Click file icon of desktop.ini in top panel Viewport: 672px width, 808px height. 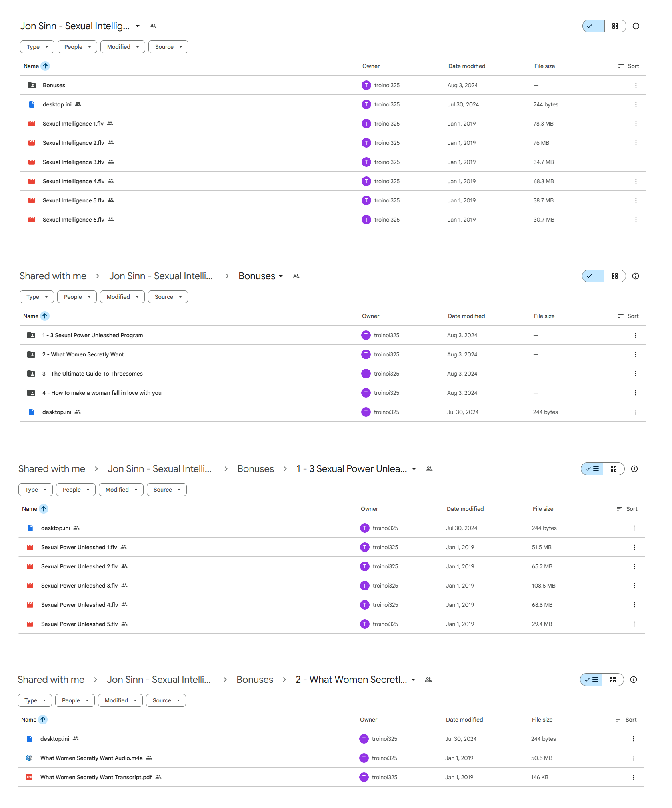point(32,104)
